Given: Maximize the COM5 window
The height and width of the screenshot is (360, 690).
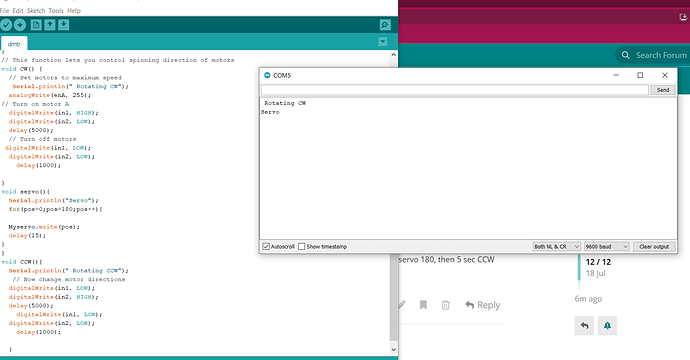Looking at the screenshot, I should [640, 75].
